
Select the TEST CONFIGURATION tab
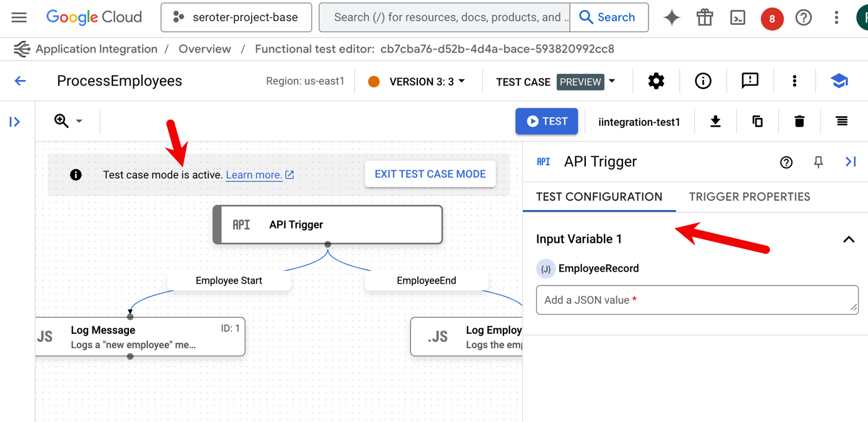click(599, 197)
